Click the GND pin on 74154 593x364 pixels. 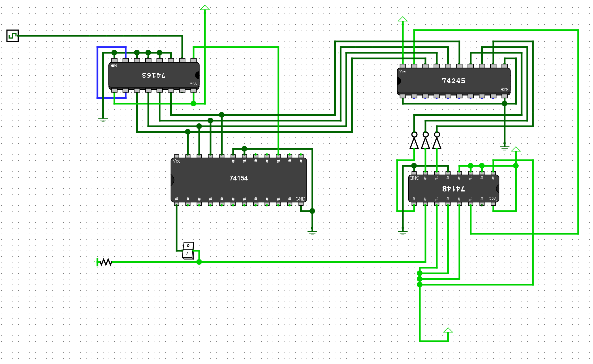(301, 204)
